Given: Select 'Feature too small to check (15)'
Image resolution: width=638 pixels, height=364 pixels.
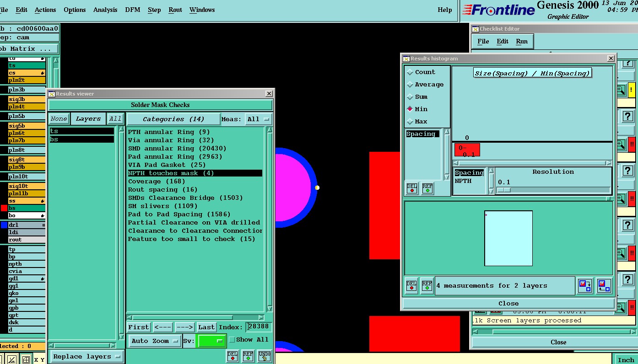Looking at the screenshot, I should point(192,239).
